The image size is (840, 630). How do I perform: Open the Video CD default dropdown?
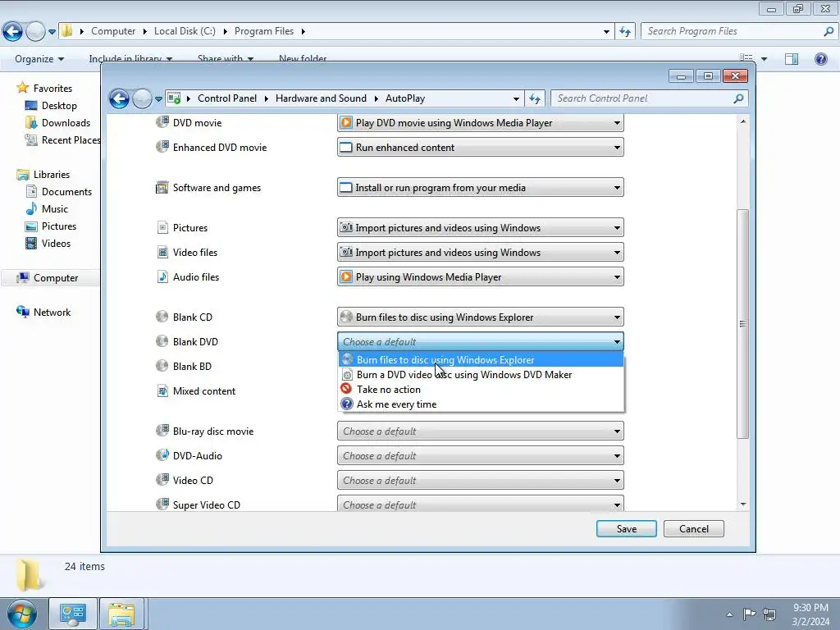click(480, 481)
